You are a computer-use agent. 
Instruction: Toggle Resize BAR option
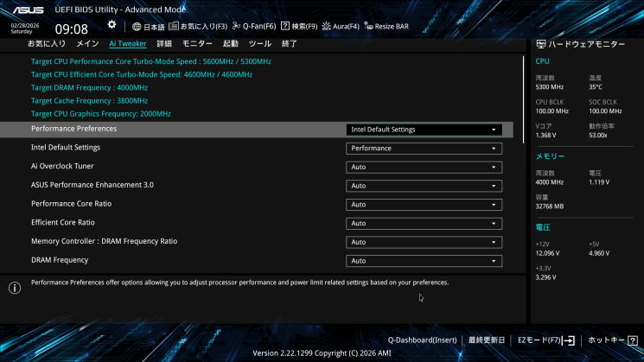click(x=368, y=27)
